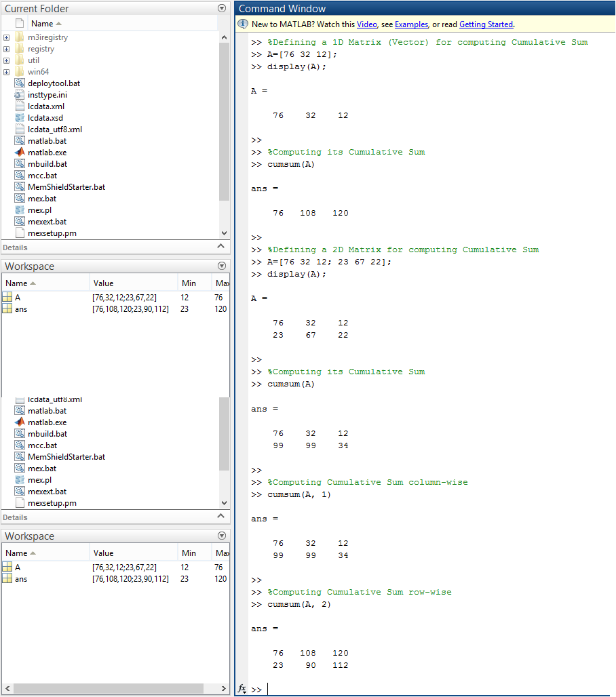Open the Workspace panel actions menu
Image resolution: width=616 pixels, height=697 pixels.
tap(222, 266)
